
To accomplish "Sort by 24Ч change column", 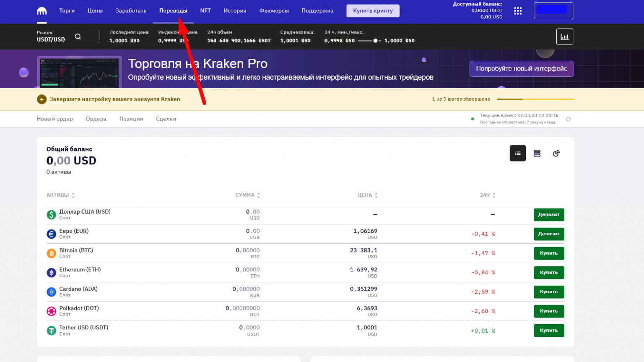I will tap(493, 195).
